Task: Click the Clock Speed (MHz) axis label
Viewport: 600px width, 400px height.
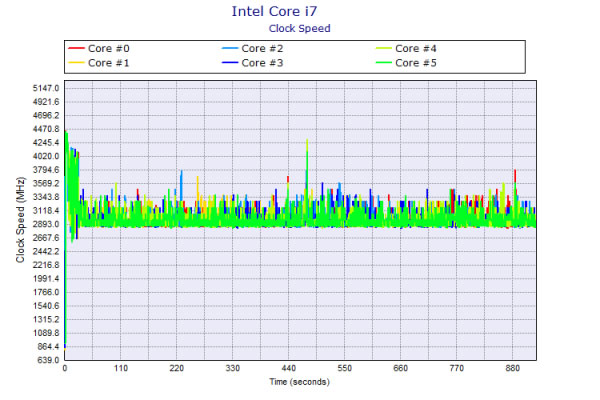Action: click(x=20, y=220)
